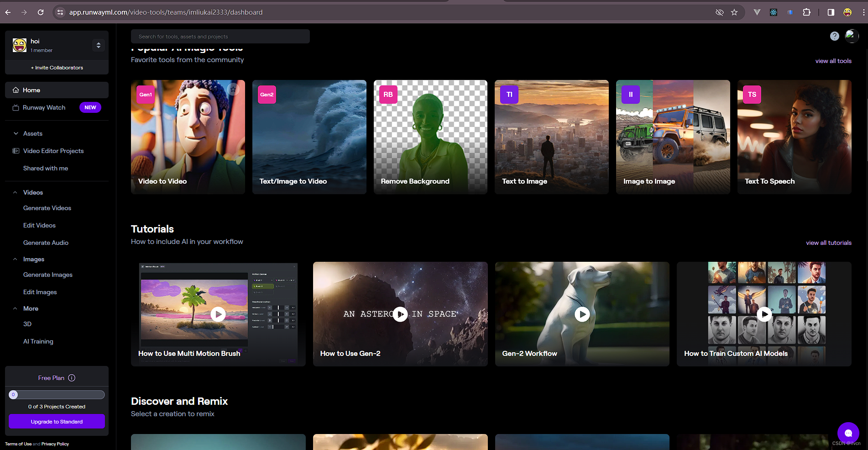Collapse the Images section
This screenshot has width=868, height=450.
(x=16, y=259)
